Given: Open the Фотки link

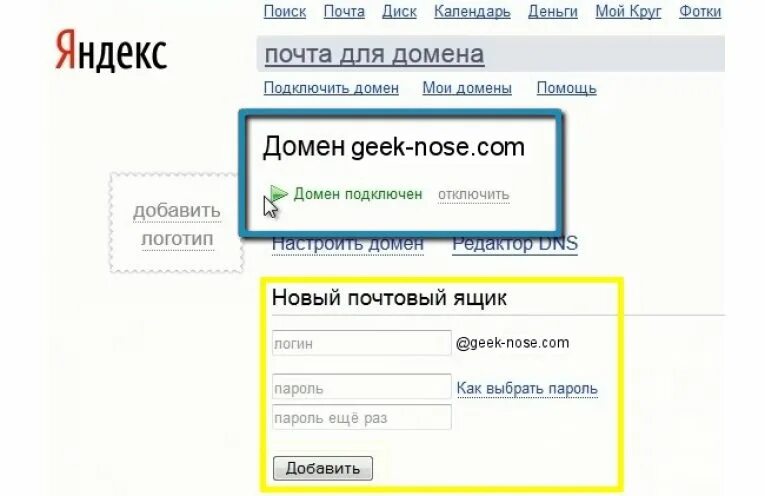Looking at the screenshot, I should point(700,11).
